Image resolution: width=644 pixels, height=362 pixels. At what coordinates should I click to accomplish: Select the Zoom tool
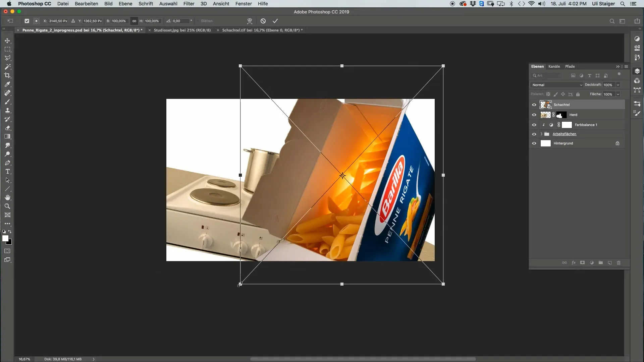pyautogui.click(x=7, y=206)
